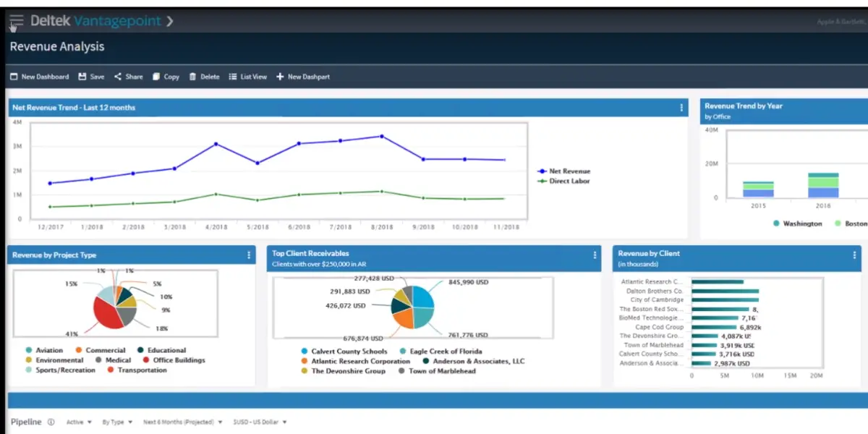Image resolution: width=868 pixels, height=434 pixels.
Task: Select the Dalton Brothers Co. revenue bar
Action: pyautogui.click(x=726, y=291)
